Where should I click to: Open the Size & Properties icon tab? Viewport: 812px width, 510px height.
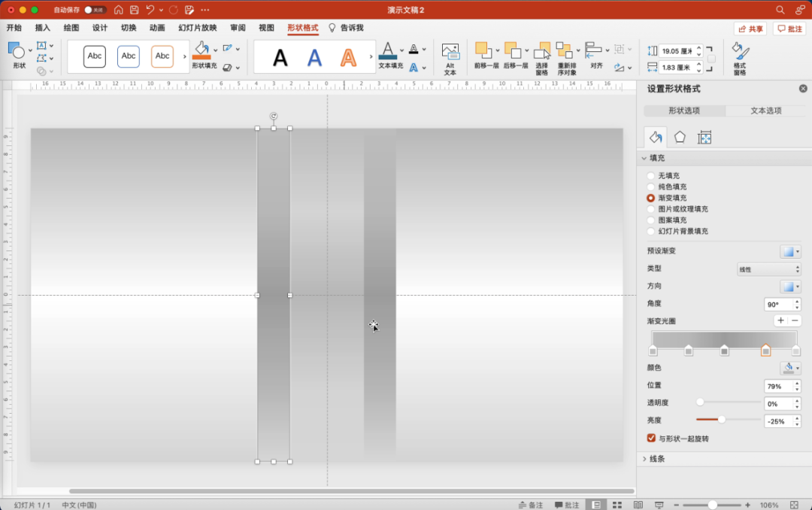click(704, 137)
